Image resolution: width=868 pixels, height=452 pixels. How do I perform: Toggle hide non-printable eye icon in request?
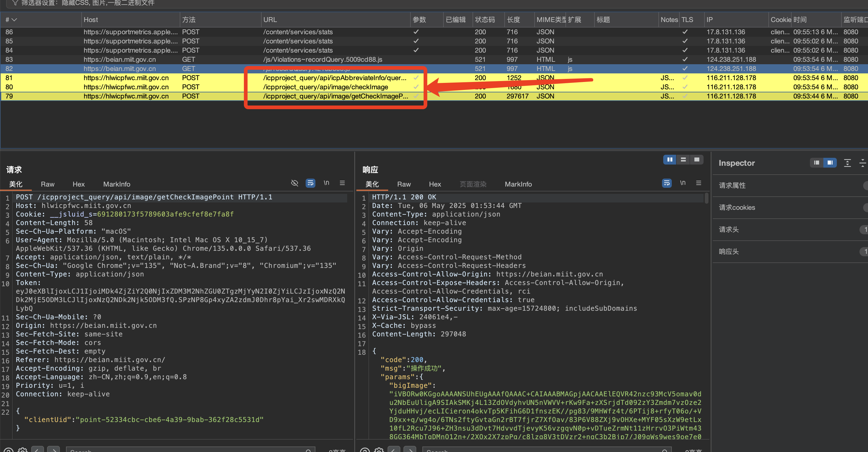(295, 183)
